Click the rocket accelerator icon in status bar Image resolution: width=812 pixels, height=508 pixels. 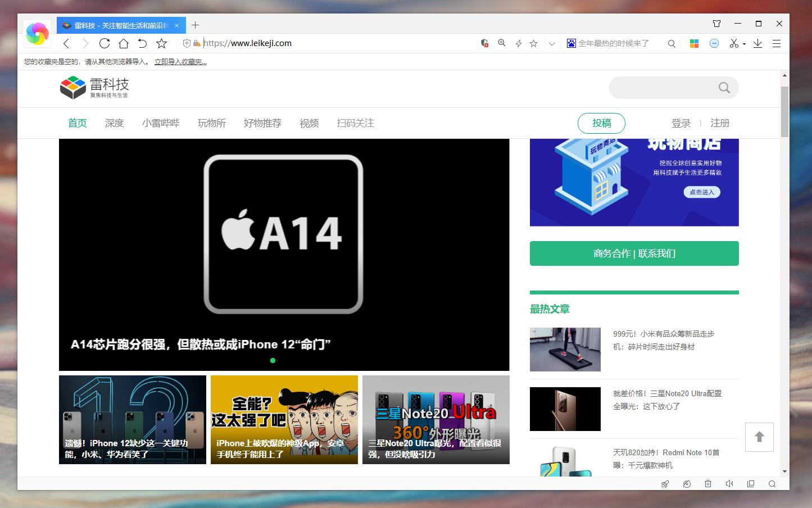[x=665, y=484]
